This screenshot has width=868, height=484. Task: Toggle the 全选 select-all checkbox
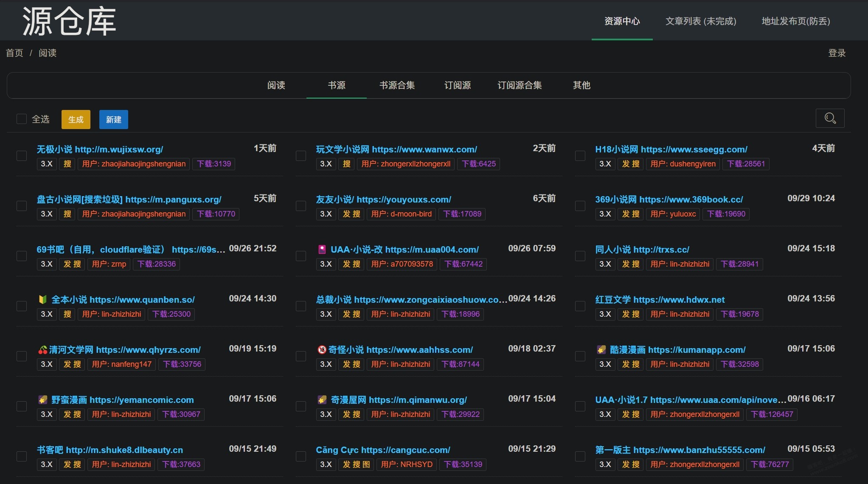coord(22,119)
